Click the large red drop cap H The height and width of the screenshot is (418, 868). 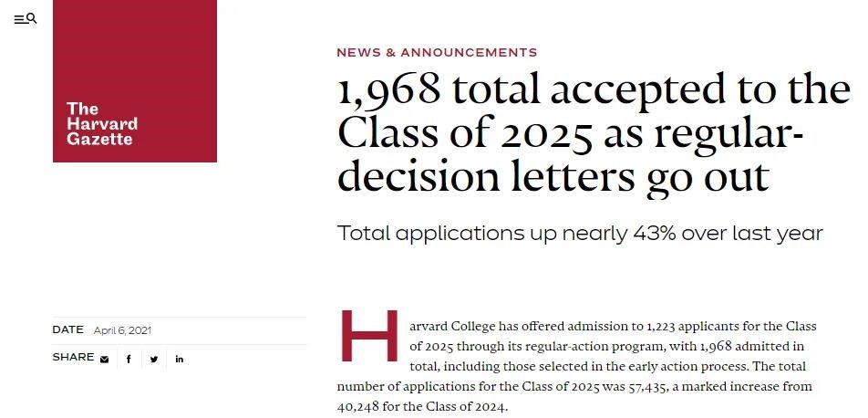370,336
